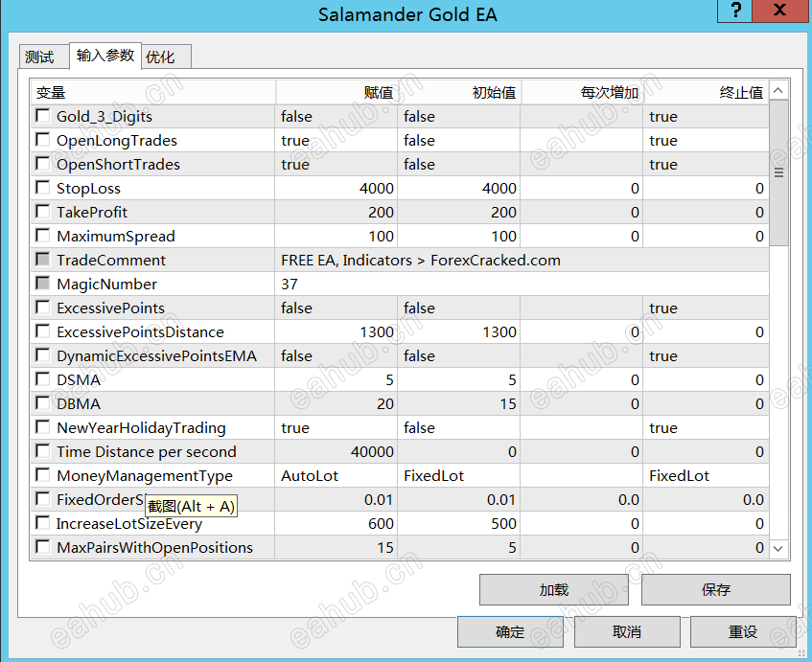Tick the MaxPairsWithOpenPositions checkbox

tap(43, 547)
